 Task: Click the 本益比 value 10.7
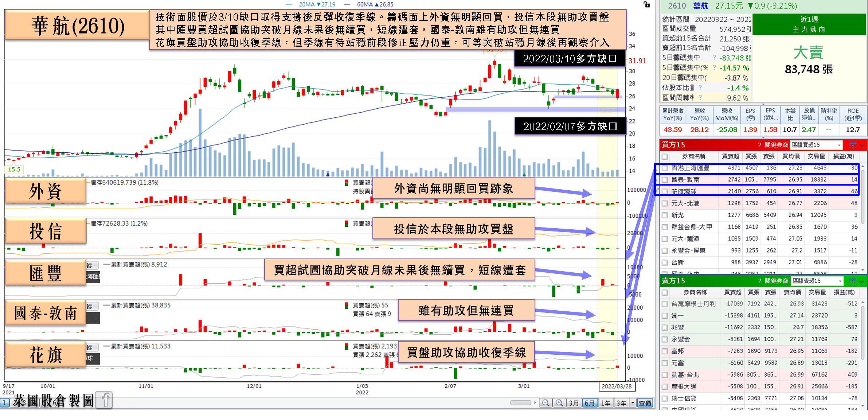tap(790, 130)
